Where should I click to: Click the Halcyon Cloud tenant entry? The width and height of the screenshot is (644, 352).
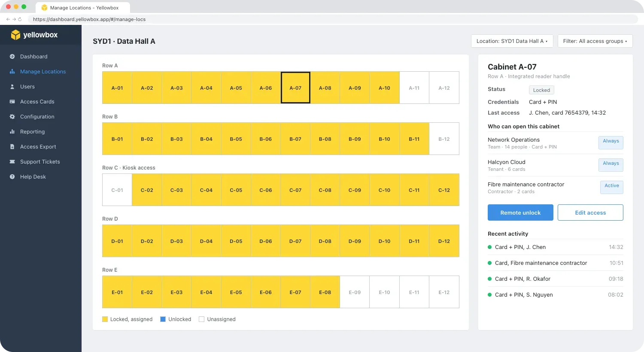[x=556, y=165]
